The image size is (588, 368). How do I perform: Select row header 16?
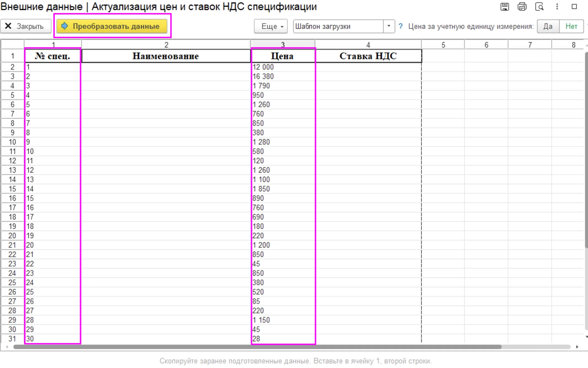[x=12, y=198]
